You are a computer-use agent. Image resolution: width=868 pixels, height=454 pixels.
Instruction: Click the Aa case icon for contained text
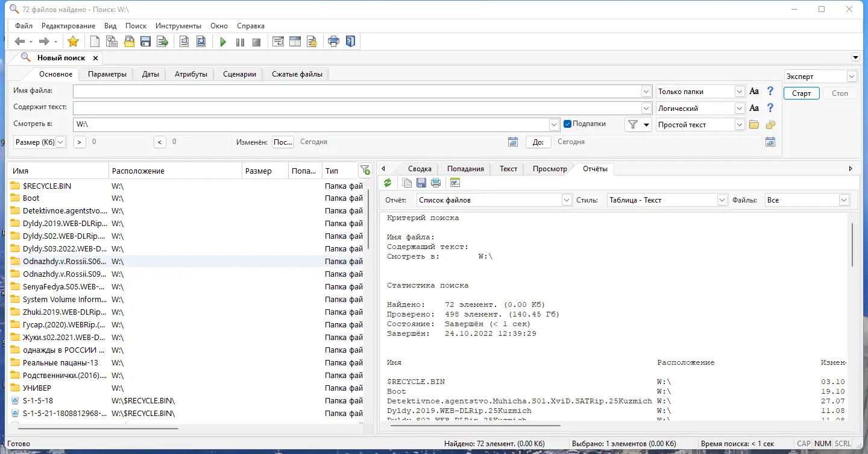[x=754, y=109]
